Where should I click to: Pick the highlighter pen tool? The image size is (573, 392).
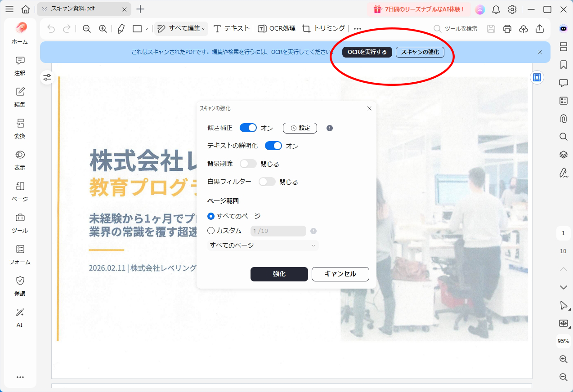tap(121, 28)
